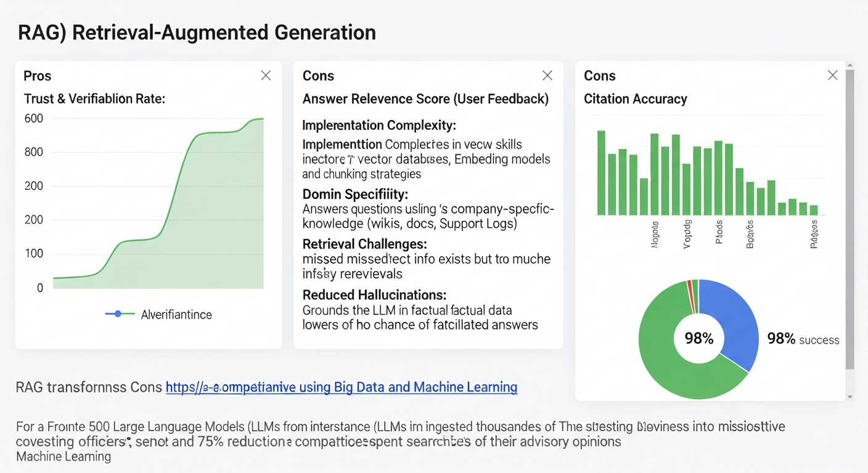Close the Pros card
Screen dimensions: 868x473
click(x=266, y=75)
